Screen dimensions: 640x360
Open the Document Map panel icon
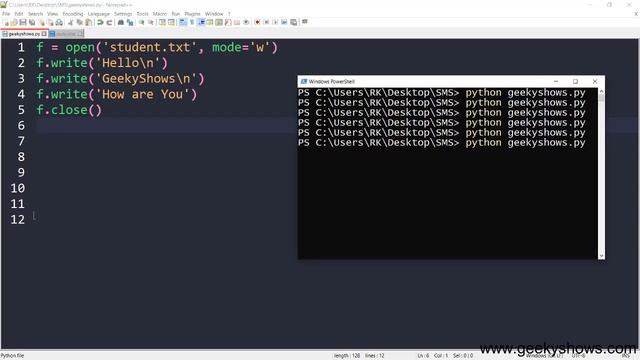coord(219,22)
